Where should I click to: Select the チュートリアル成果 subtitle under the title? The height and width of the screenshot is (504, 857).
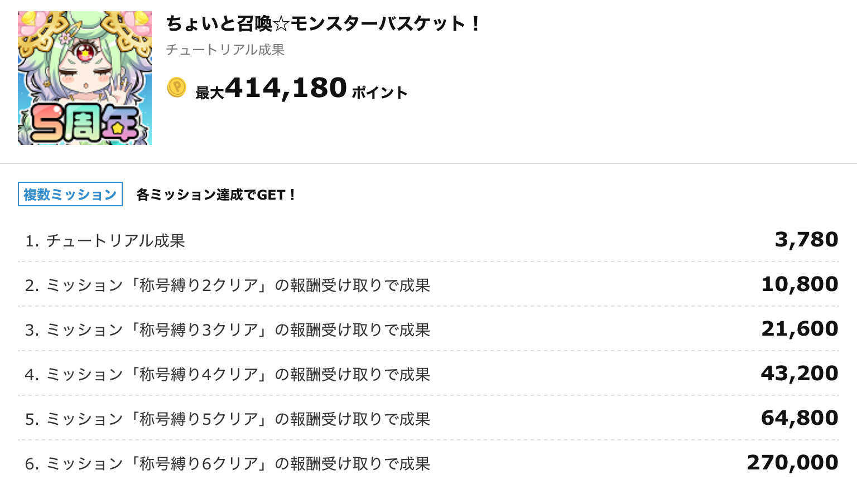pos(225,50)
